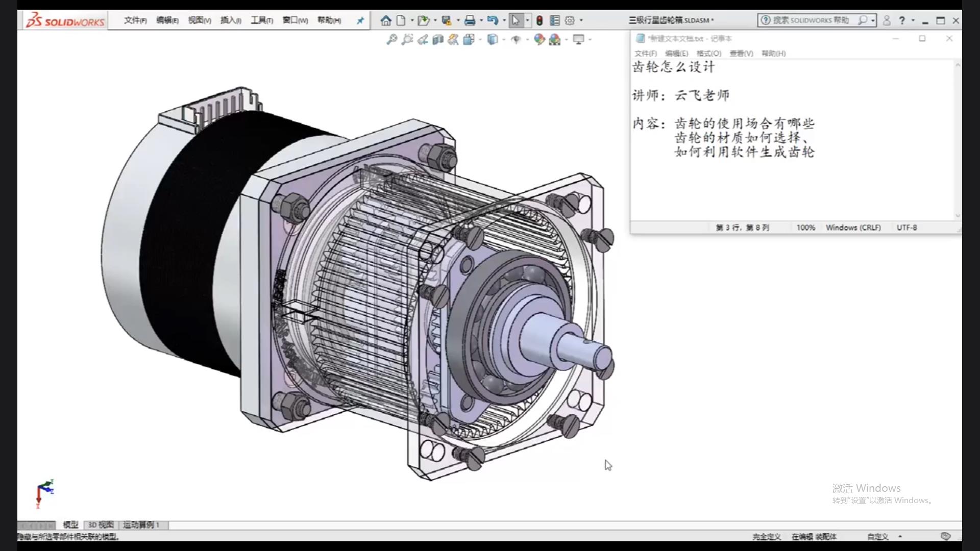Expand the Apply Scene dropdown arrow

coord(567,39)
